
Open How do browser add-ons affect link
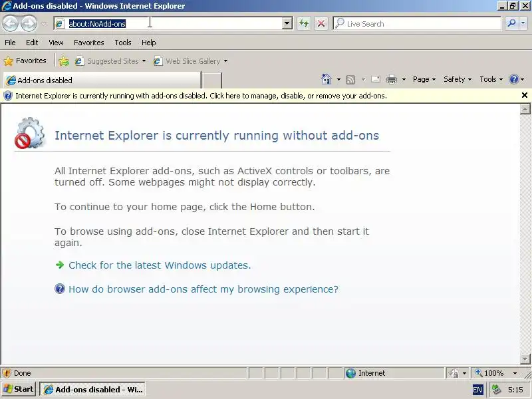(203, 289)
